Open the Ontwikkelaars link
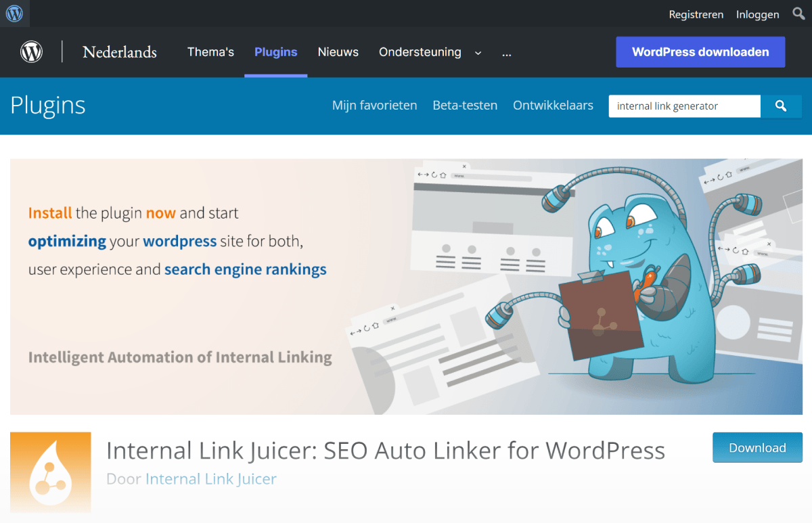Screen dimensions: 812x523 (x=554, y=106)
